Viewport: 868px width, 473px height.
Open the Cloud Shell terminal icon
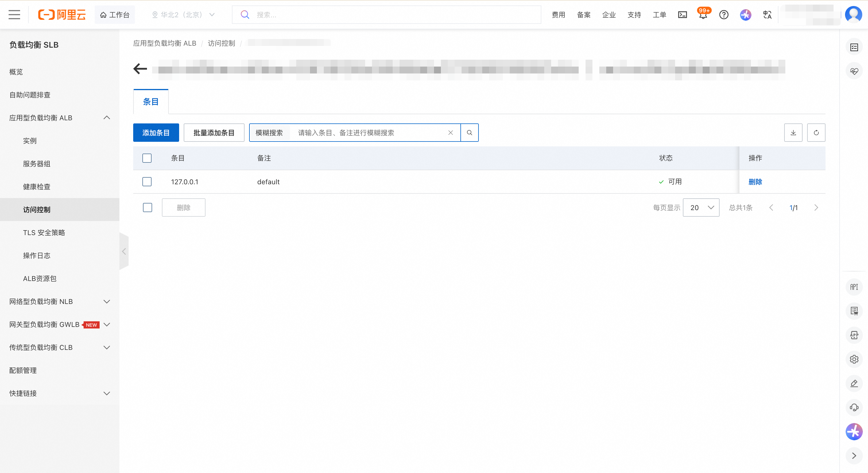click(682, 15)
